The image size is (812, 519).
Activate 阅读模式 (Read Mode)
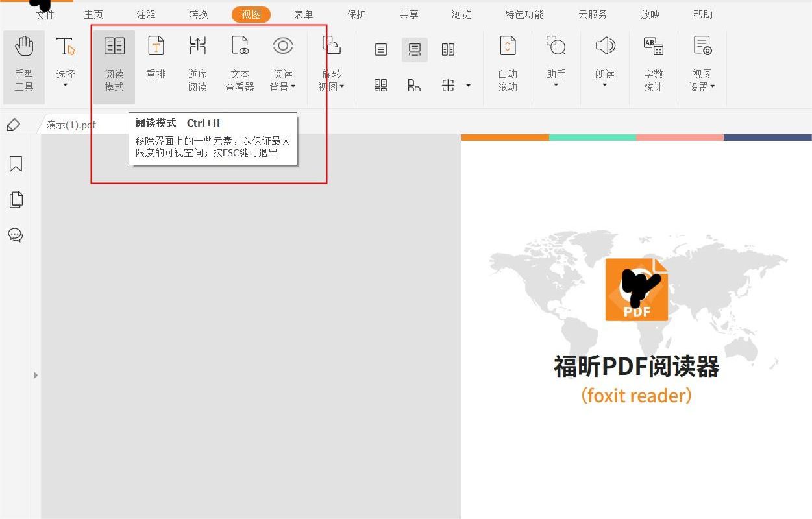(x=114, y=62)
